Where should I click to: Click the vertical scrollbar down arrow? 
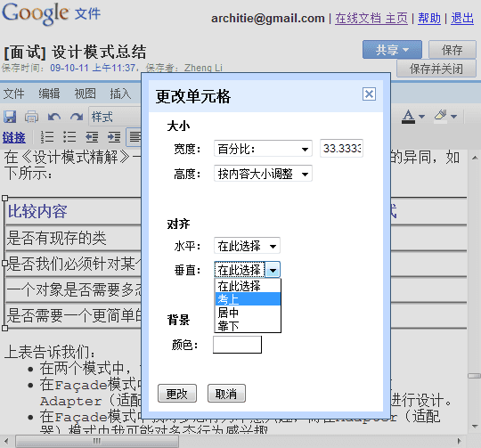tap(475, 427)
